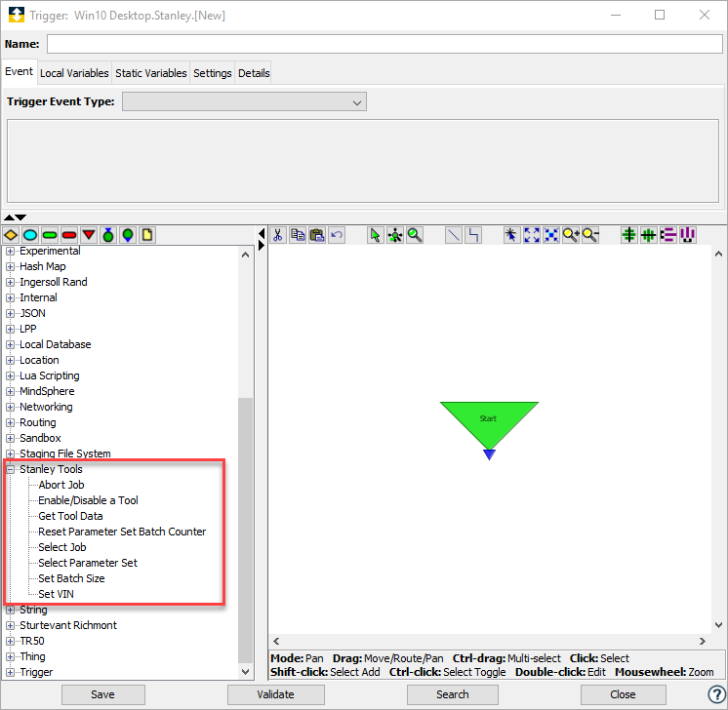Switch to the Local Variables tab
This screenshot has height=710, width=728.
pos(74,73)
